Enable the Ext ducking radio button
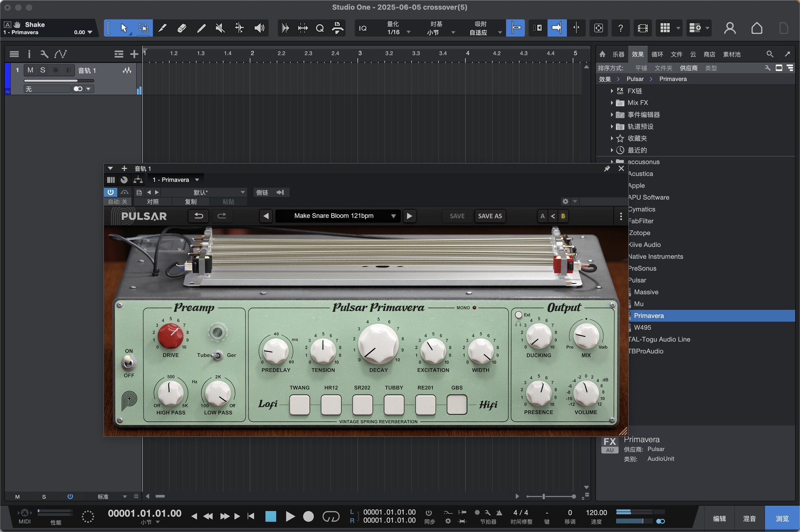The image size is (800, 532). (518, 315)
